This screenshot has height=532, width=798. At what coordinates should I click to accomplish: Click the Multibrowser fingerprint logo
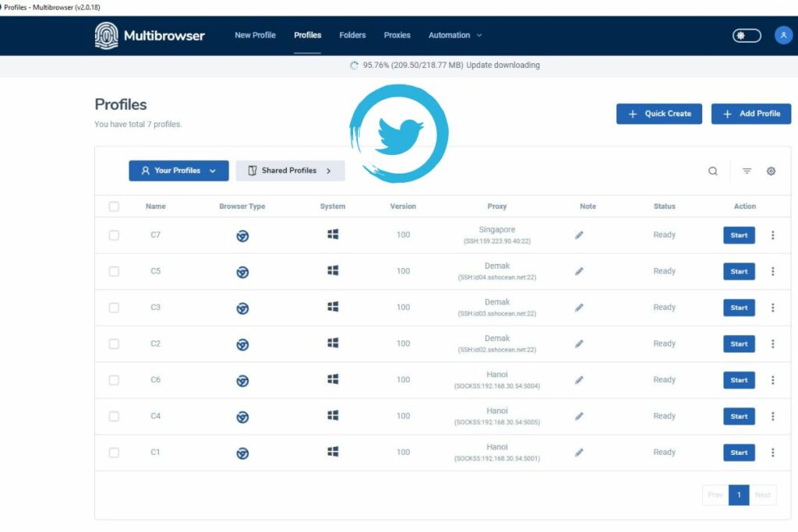106,36
